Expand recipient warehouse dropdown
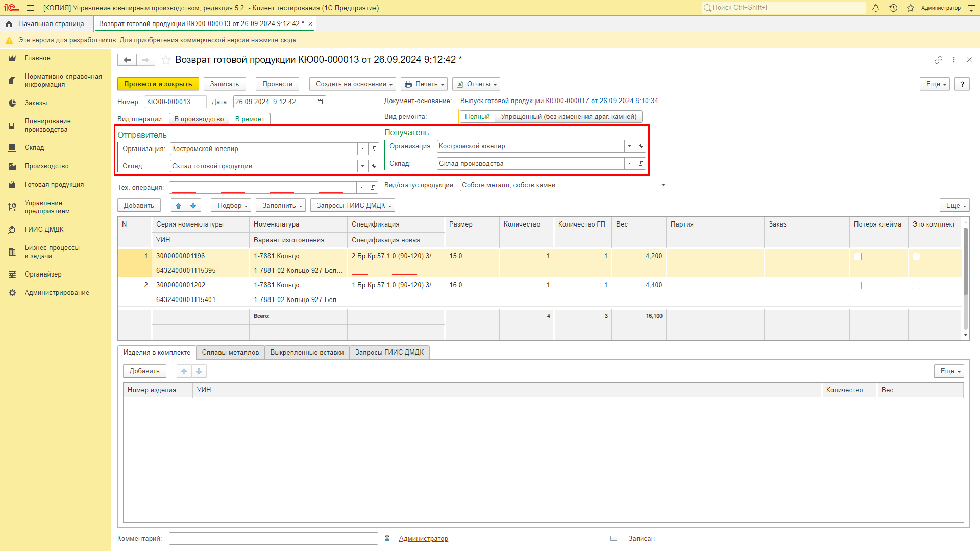Image resolution: width=980 pixels, height=551 pixels. (x=629, y=164)
